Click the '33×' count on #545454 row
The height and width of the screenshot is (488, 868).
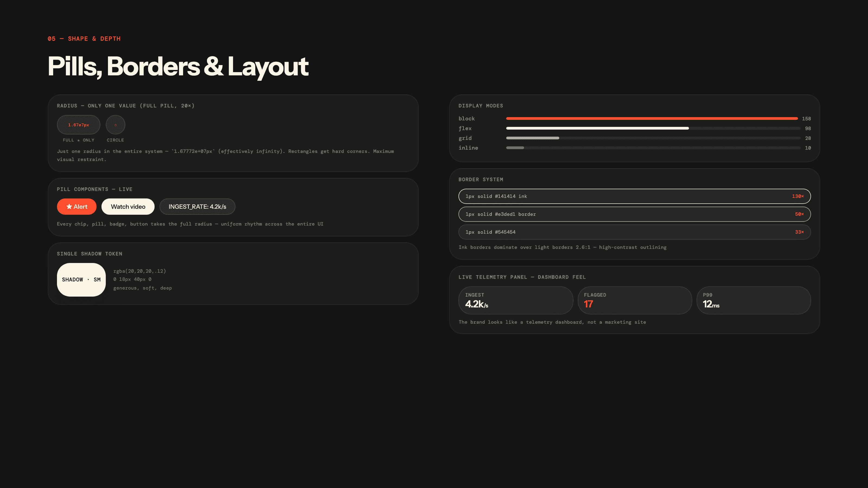pos(799,232)
